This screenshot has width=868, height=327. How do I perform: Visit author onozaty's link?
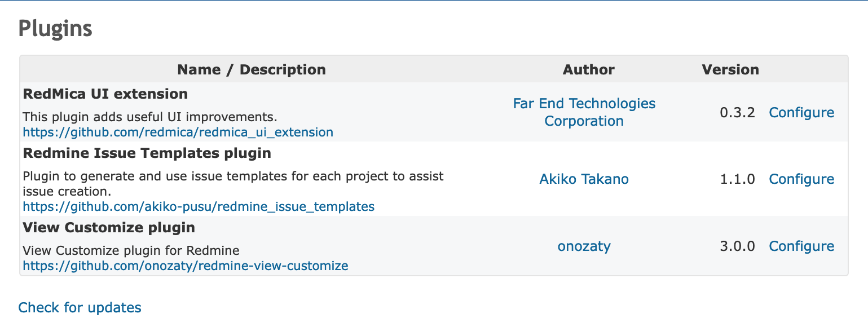point(584,246)
